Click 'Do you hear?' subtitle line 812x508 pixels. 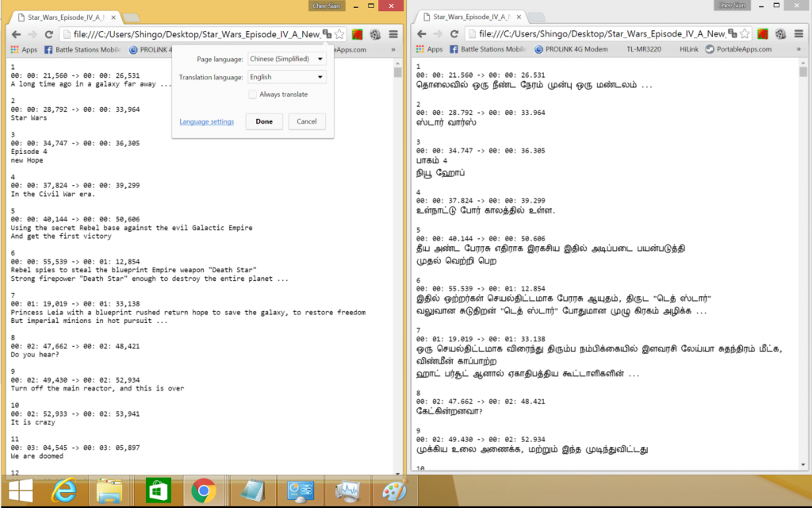click(x=35, y=355)
